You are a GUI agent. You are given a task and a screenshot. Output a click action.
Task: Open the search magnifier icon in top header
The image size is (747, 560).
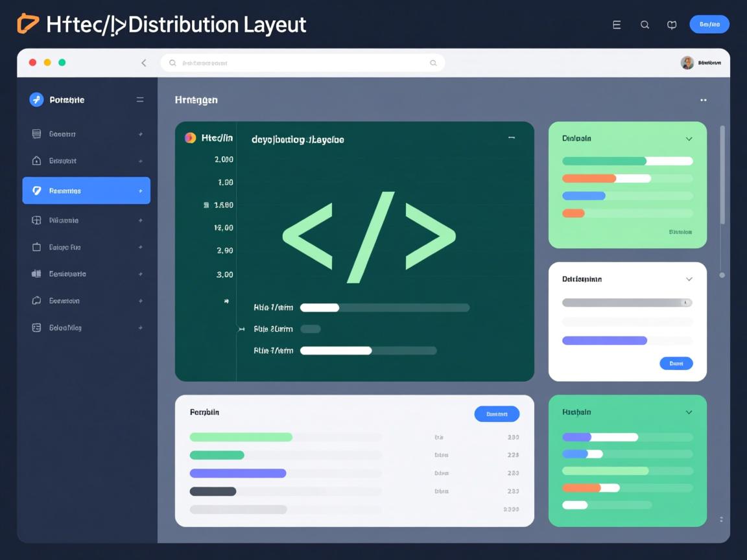tap(645, 25)
